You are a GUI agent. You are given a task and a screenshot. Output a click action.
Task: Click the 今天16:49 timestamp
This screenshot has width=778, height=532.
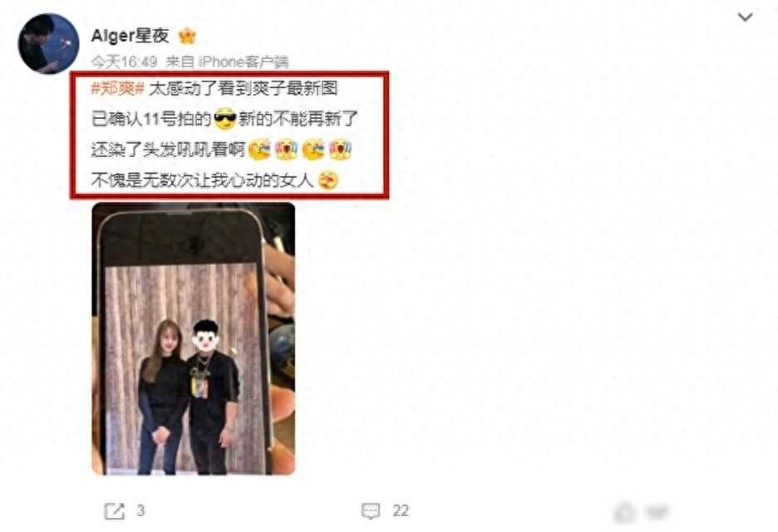coord(124,62)
